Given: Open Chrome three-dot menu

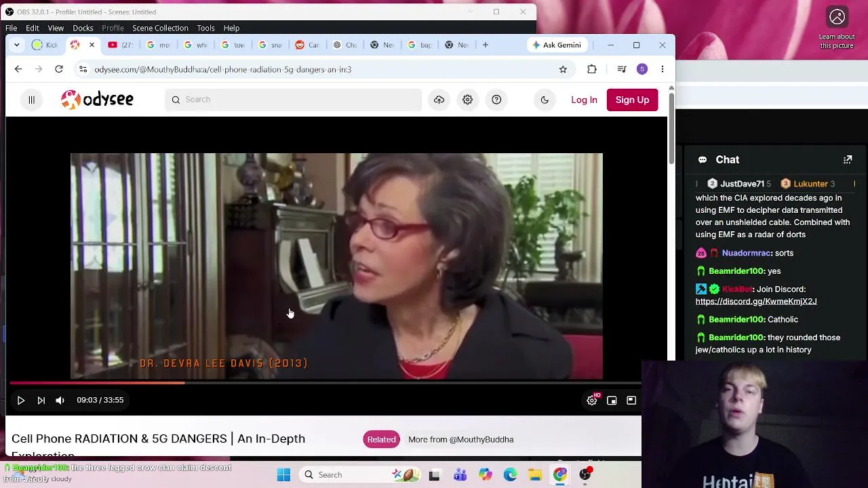Looking at the screenshot, I should [x=663, y=69].
